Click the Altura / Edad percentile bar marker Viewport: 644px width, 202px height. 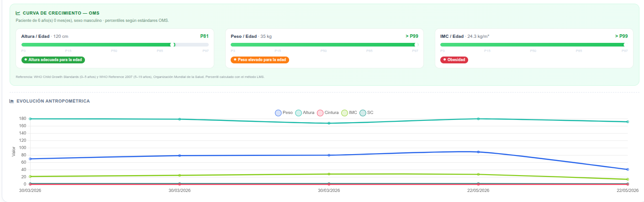172,45
